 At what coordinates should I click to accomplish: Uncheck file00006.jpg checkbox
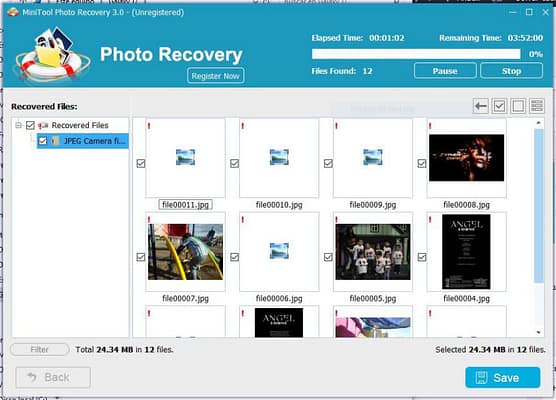pyautogui.click(x=234, y=257)
